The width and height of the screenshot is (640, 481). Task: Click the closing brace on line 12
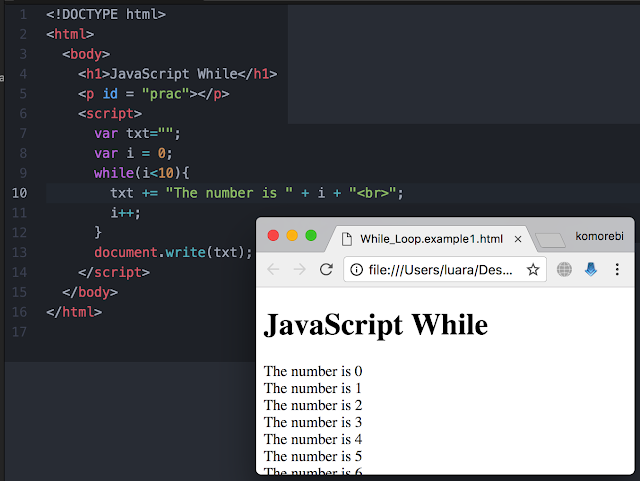pos(98,232)
